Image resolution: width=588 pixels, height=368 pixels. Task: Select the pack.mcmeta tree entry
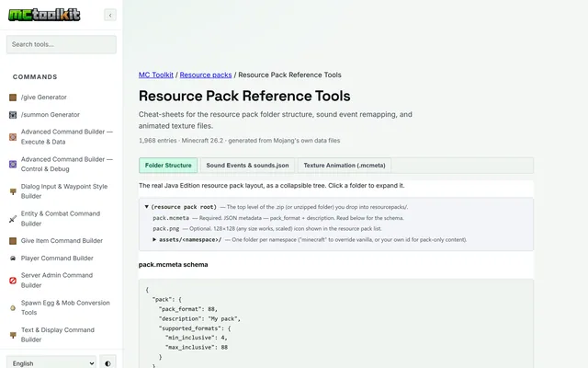tap(171, 218)
